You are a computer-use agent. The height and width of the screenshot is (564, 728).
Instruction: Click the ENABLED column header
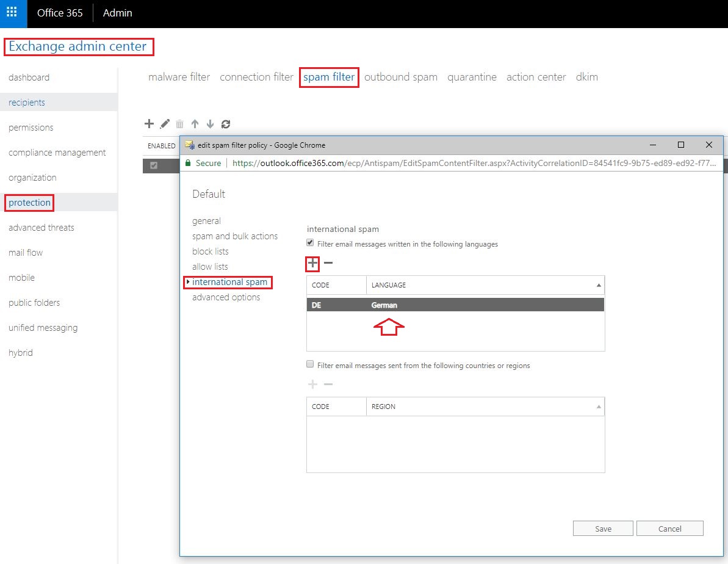(x=162, y=146)
